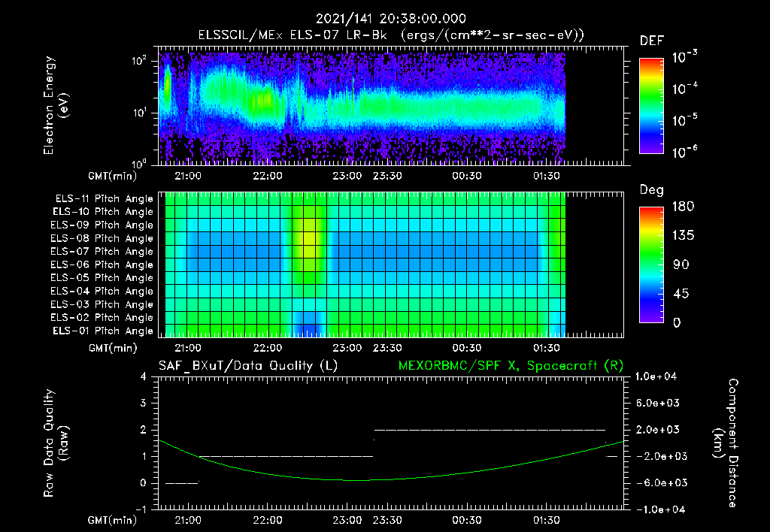Click 23:00 time tick under pitch angle panel
770x532 pixels.
click(x=347, y=348)
